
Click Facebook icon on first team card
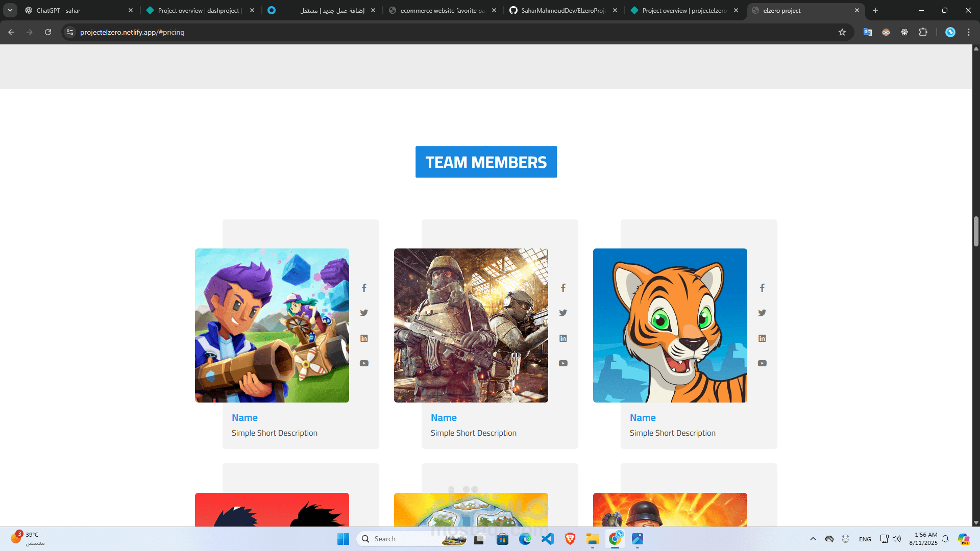pyautogui.click(x=364, y=288)
